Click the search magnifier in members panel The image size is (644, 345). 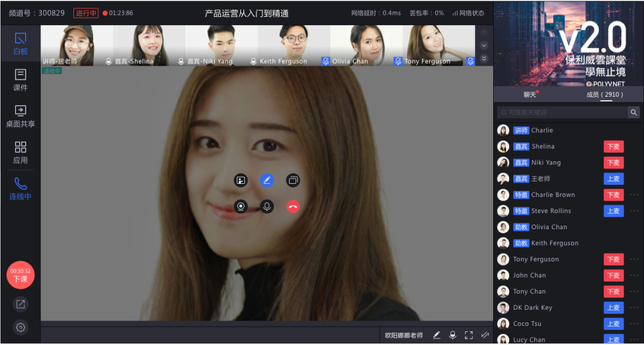(x=633, y=112)
